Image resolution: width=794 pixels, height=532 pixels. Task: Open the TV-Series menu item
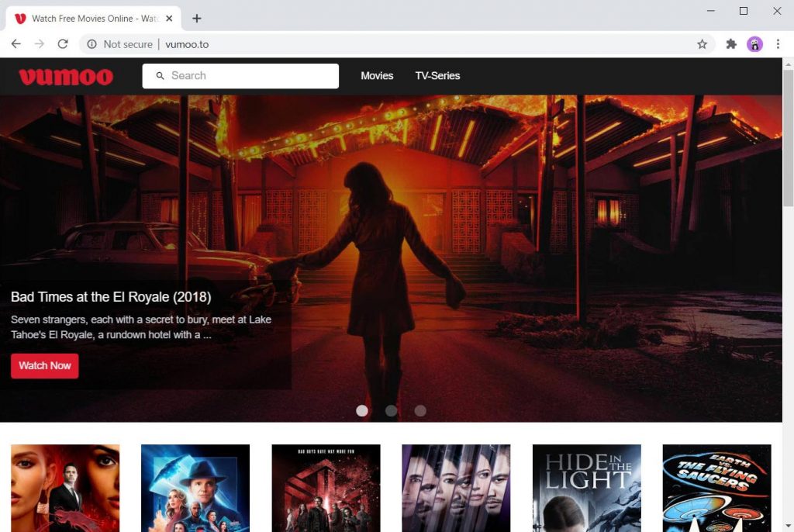[437, 75]
